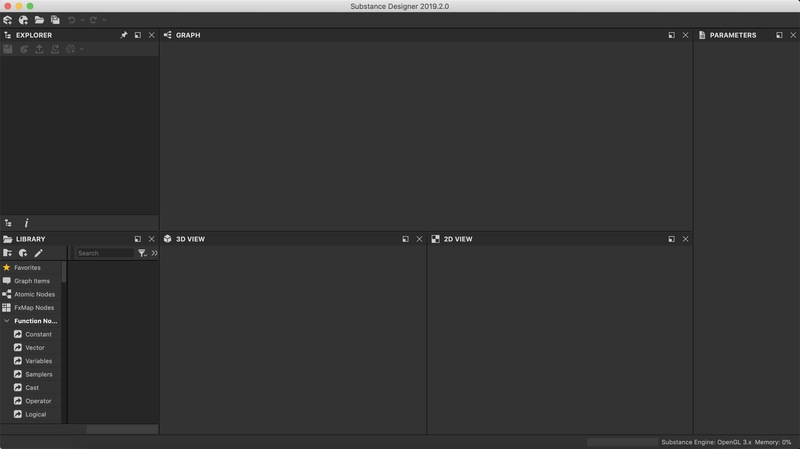Click the Explorer export (up arrow) icon
This screenshot has height=449, width=800.
click(39, 49)
